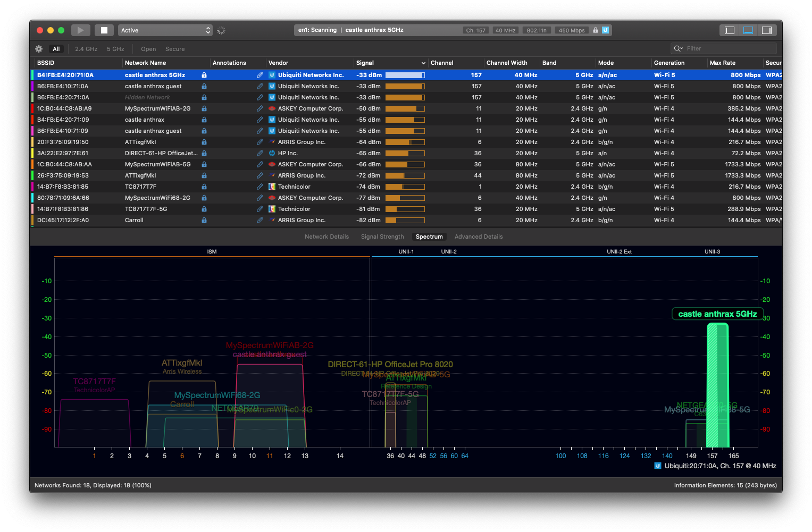Select DIRECT-61-HP OfficeJet network row

[x=406, y=153]
